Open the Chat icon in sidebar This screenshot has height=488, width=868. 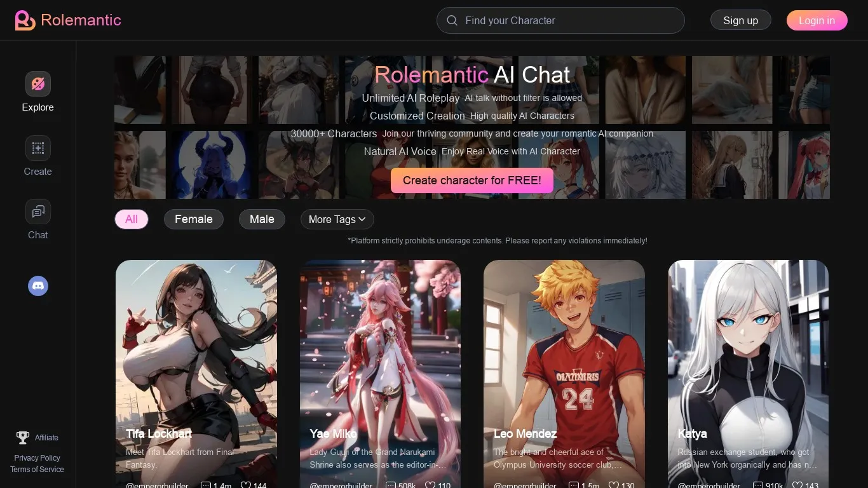(x=37, y=211)
